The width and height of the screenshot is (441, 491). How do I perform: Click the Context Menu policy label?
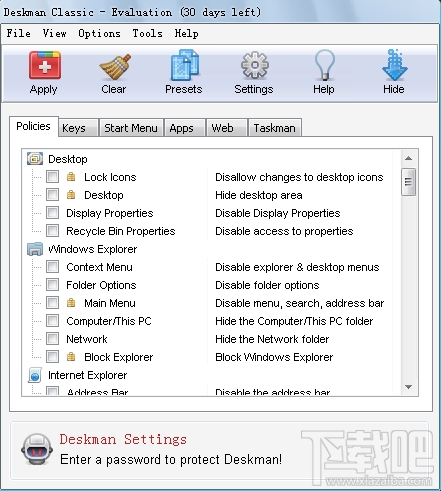[x=99, y=267]
